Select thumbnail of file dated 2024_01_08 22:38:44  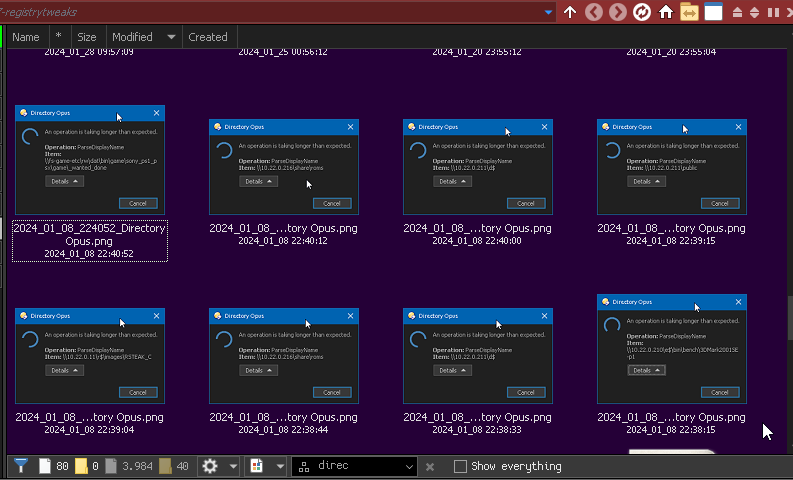pos(284,356)
